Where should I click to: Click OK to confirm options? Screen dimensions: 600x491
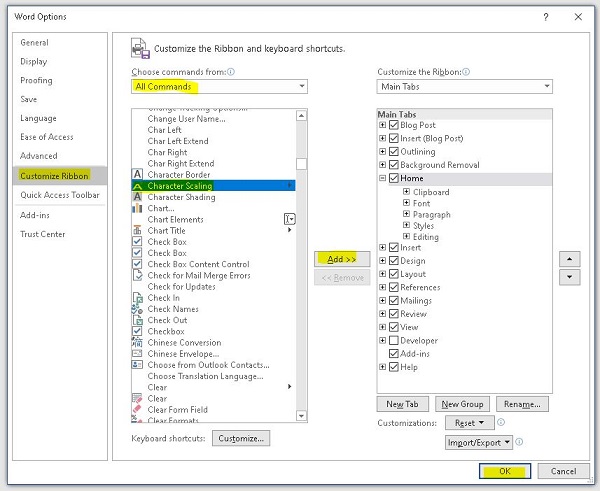coord(505,471)
